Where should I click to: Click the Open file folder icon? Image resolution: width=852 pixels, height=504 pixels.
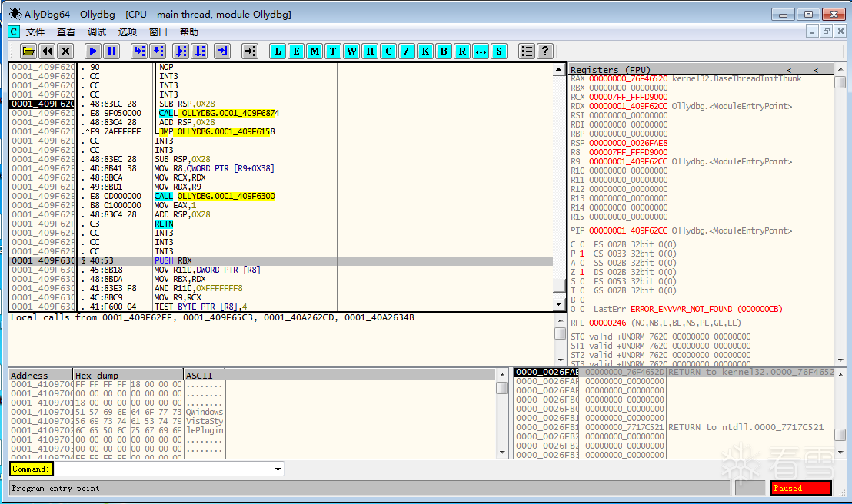tap(28, 51)
